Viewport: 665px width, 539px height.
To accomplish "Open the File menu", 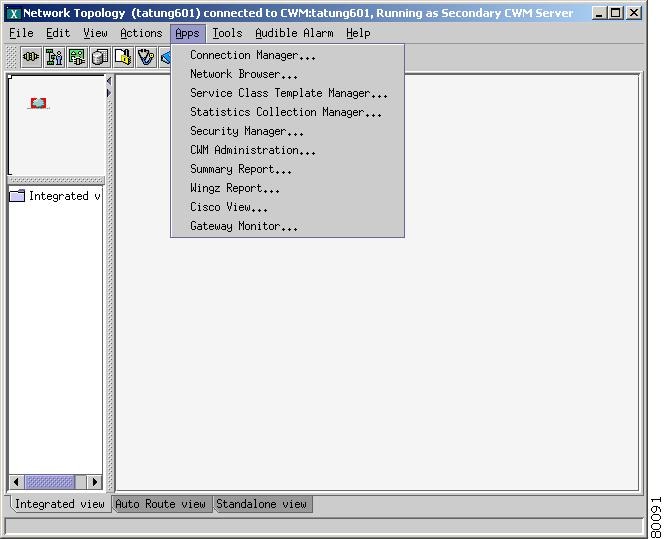I will click(x=21, y=33).
